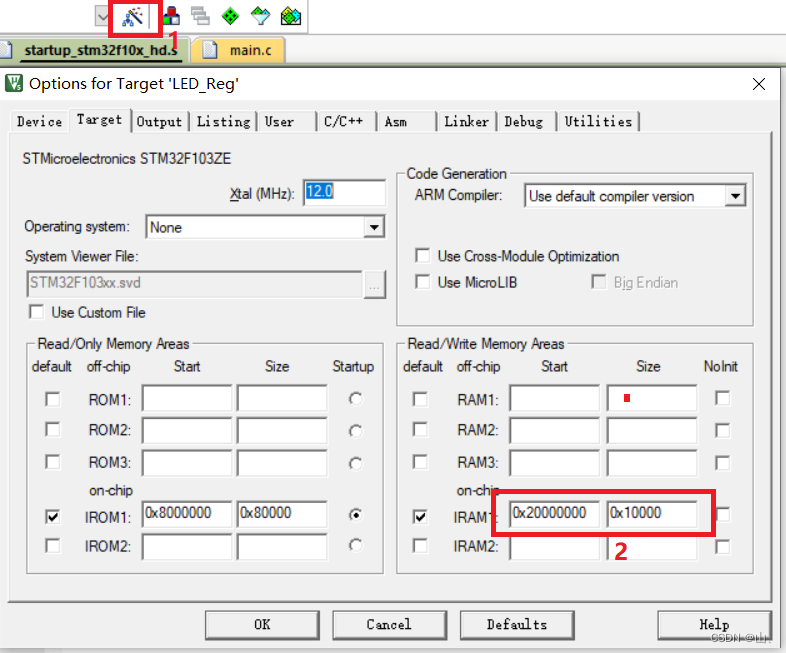Viewport: 786px width, 653px height.
Task: Enable NoInit for RAM2
Action: (x=722, y=430)
